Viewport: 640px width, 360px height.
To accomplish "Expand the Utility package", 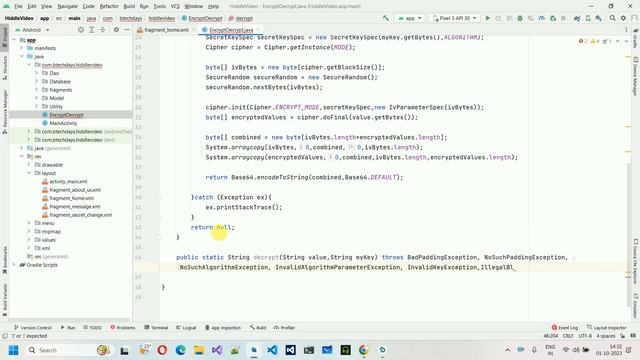I will click(x=37, y=106).
